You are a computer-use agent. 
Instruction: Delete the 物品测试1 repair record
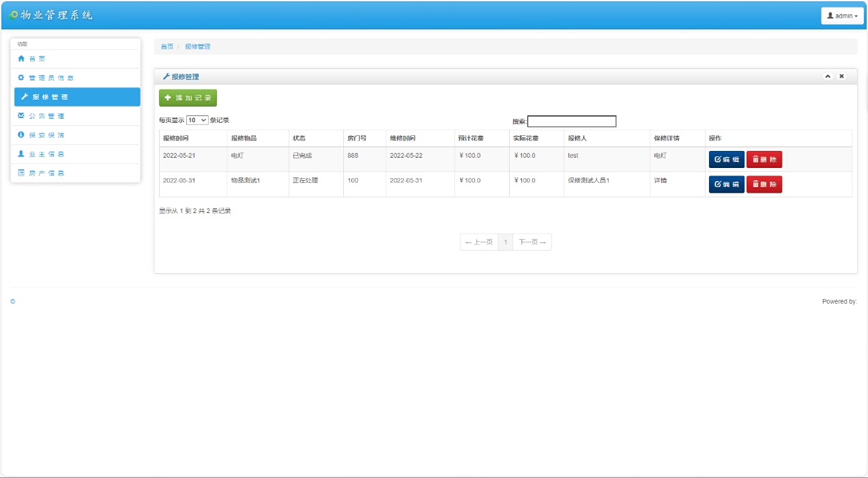pyautogui.click(x=764, y=184)
